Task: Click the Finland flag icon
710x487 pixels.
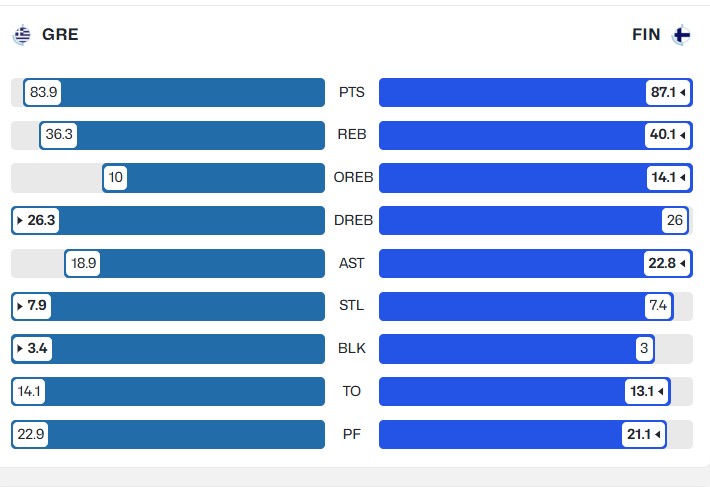Action: click(681, 35)
